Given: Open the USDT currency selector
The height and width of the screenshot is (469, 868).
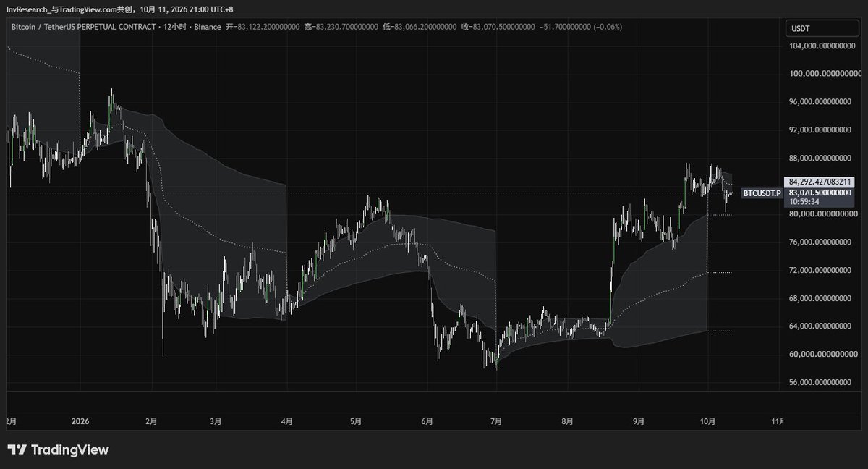Looking at the screenshot, I should click(821, 29).
